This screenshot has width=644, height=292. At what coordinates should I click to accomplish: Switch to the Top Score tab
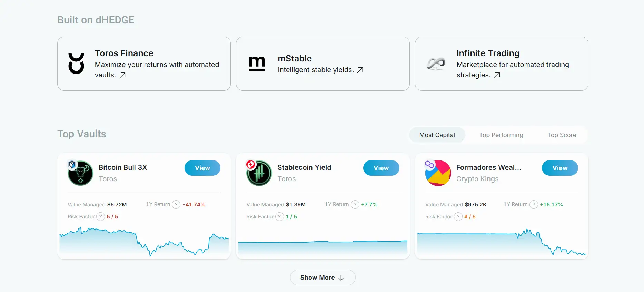click(562, 135)
